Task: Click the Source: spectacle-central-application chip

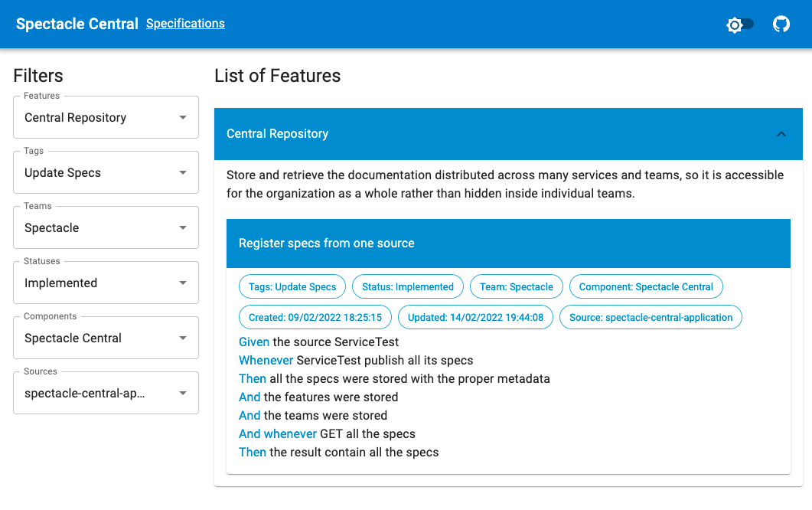Action: (650, 316)
